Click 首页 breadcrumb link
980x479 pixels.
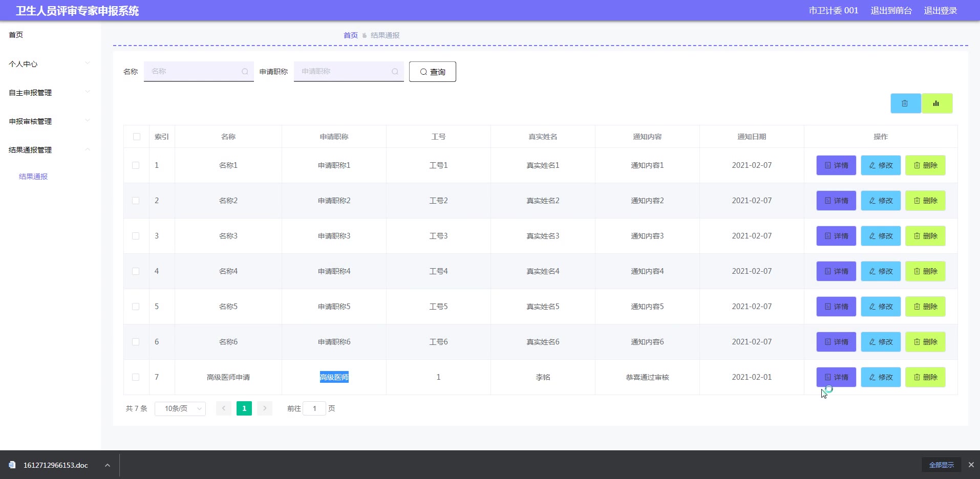coord(350,35)
